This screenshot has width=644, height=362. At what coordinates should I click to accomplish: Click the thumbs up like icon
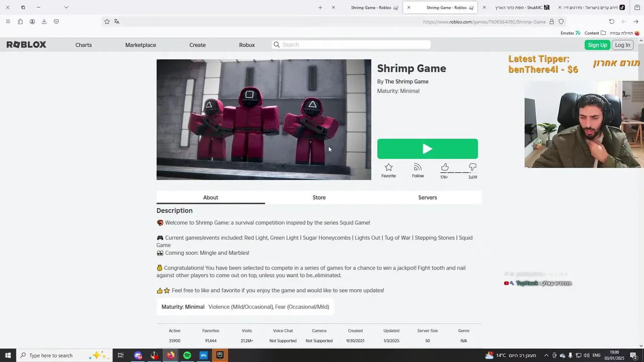click(x=445, y=167)
